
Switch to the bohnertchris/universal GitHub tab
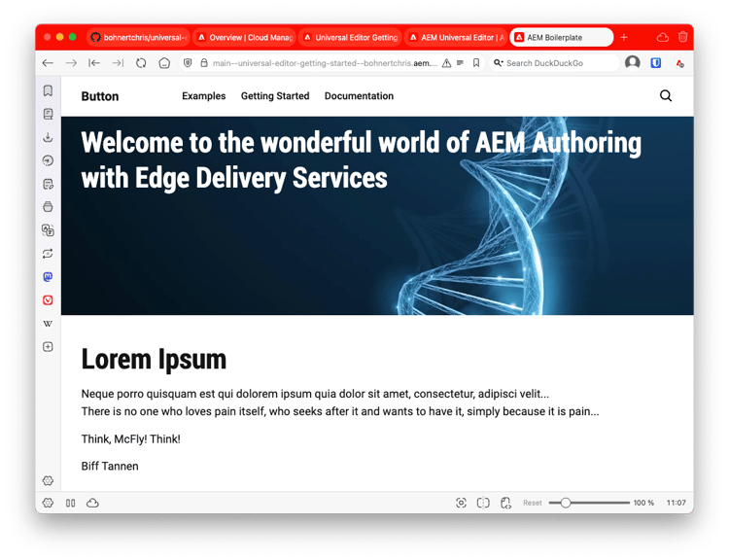pyautogui.click(x=139, y=37)
